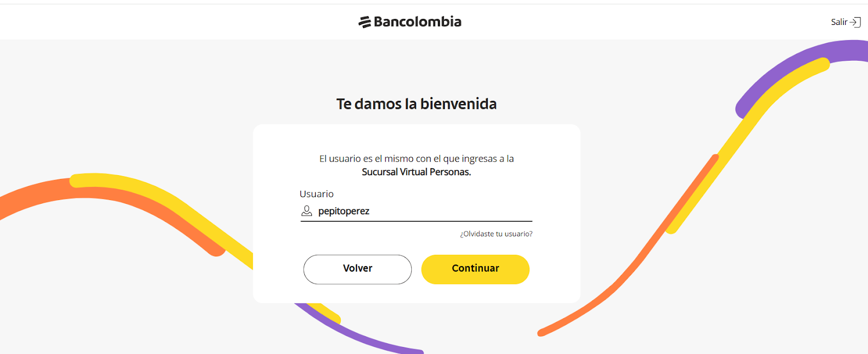Click the instruction line starting El usuario es

click(x=416, y=158)
